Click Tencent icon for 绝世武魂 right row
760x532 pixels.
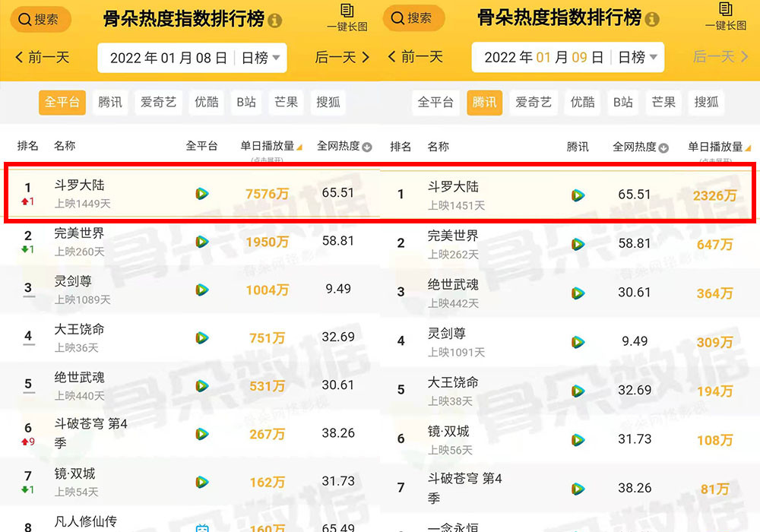[x=578, y=293]
